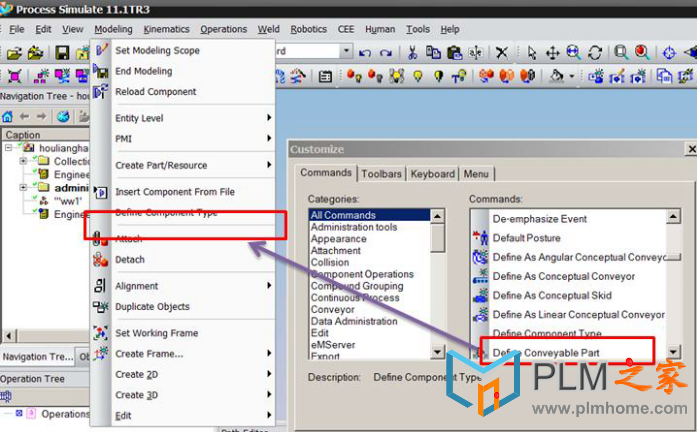
Task: Select the Default Posture command
Action: click(526, 238)
